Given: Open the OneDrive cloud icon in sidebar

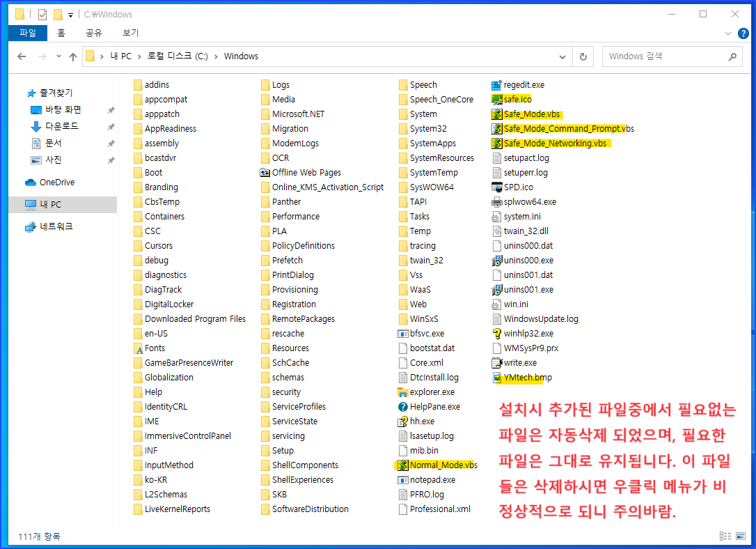Looking at the screenshot, I should tap(31, 183).
